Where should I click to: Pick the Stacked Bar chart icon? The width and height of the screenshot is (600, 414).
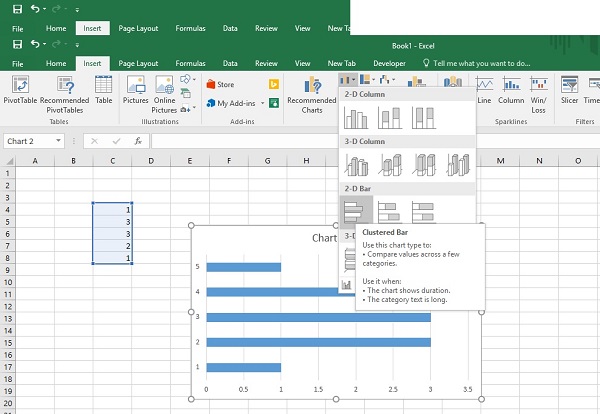click(390, 212)
